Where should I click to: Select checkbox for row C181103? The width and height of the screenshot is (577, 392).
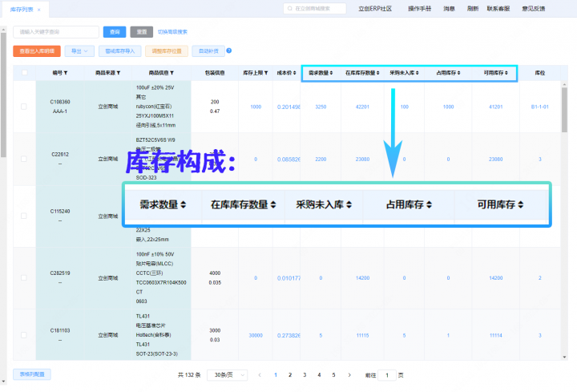24,334
